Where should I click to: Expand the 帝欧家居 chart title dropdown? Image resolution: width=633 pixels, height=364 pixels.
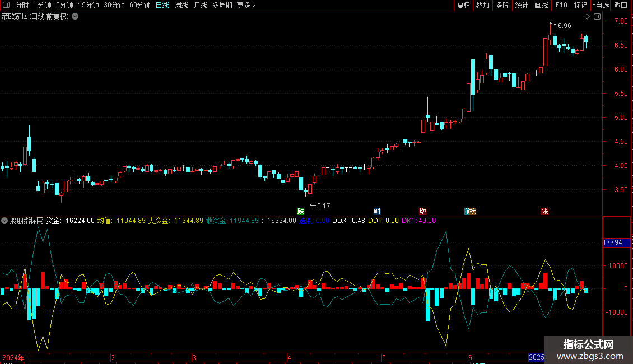pyautogui.click(x=75, y=17)
